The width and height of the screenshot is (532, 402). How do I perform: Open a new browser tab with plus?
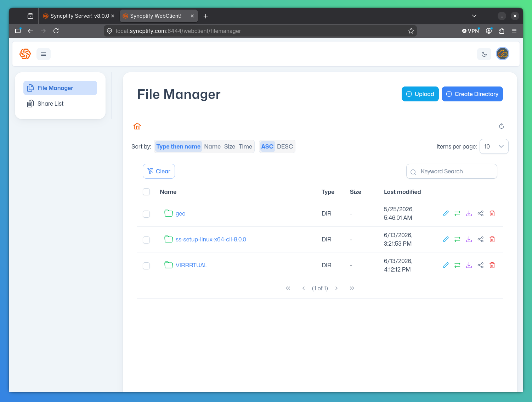coord(205,16)
